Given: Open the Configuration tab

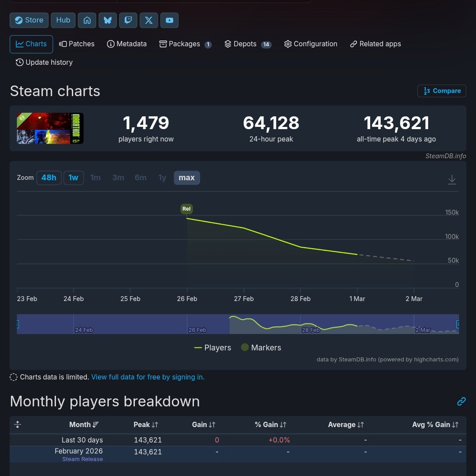Looking at the screenshot, I should [x=311, y=45].
